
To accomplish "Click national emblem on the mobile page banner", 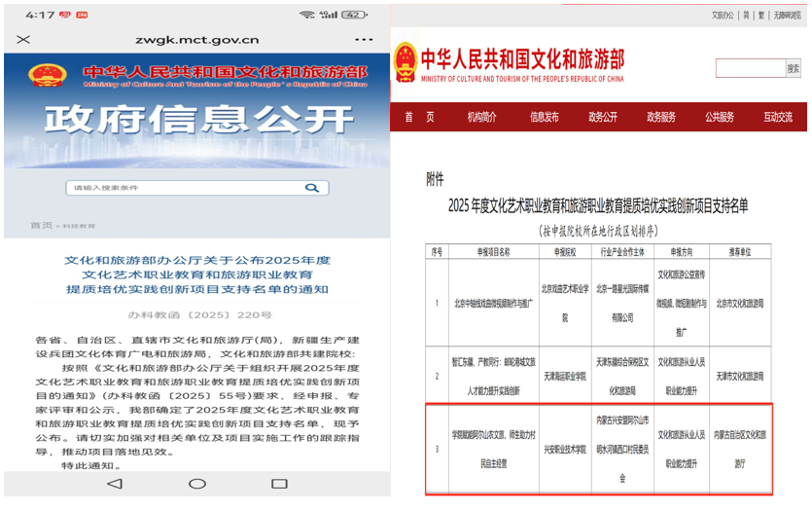I will coord(47,75).
